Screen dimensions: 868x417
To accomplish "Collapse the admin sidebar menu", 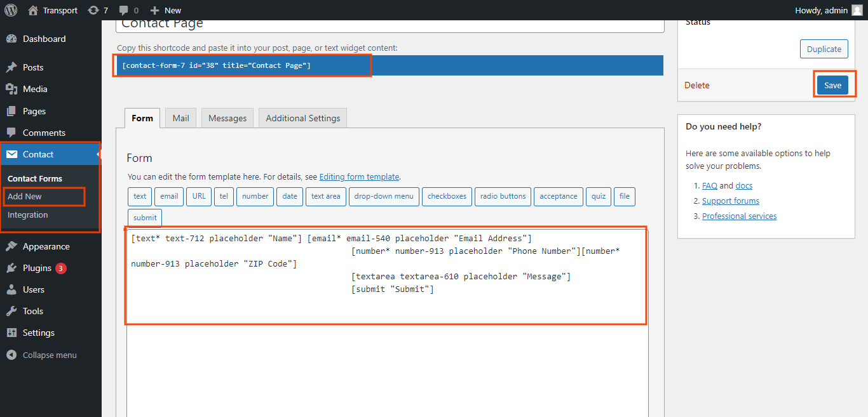I will tap(49, 355).
